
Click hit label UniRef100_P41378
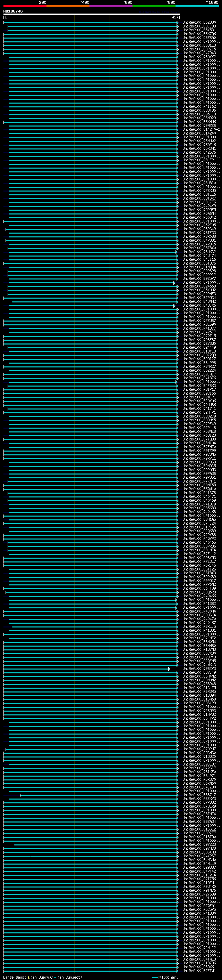(x=199, y=493)
